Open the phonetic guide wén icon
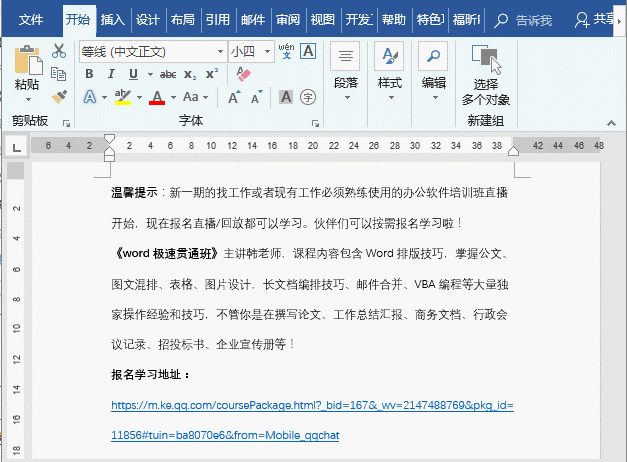The image size is (627, 462). pyautogui.click(x=286, y=51)
